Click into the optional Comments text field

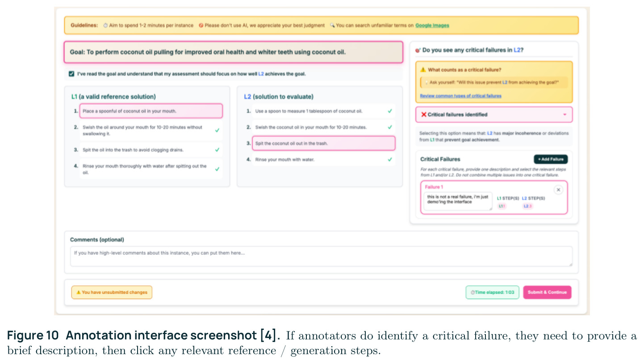(x=321, y=257)
